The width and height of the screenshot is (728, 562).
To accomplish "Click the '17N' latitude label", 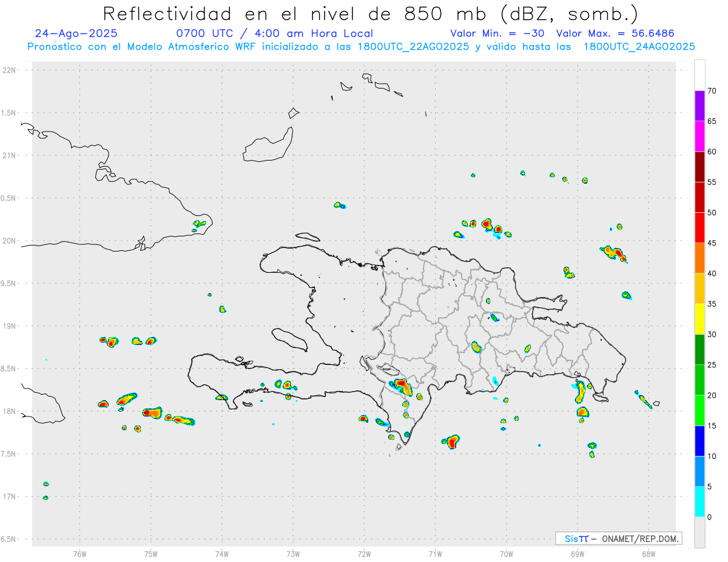I will coord(10,497).
